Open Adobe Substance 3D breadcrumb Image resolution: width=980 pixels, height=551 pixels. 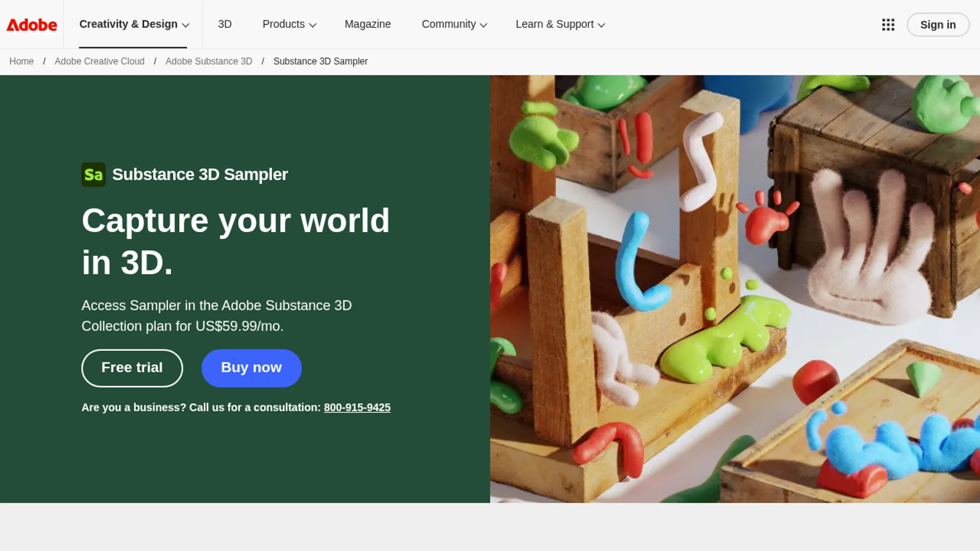209,61
